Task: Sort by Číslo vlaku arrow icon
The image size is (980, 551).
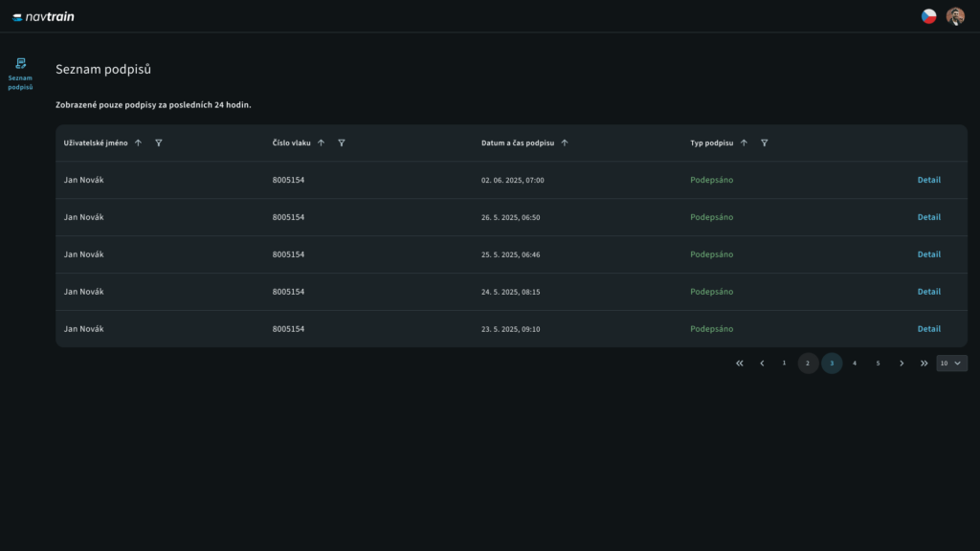Action: (321, 143)
